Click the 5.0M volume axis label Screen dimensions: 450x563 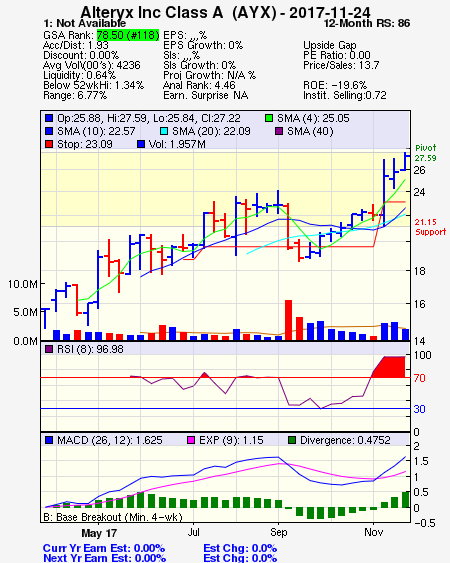[x=25, y=312]
